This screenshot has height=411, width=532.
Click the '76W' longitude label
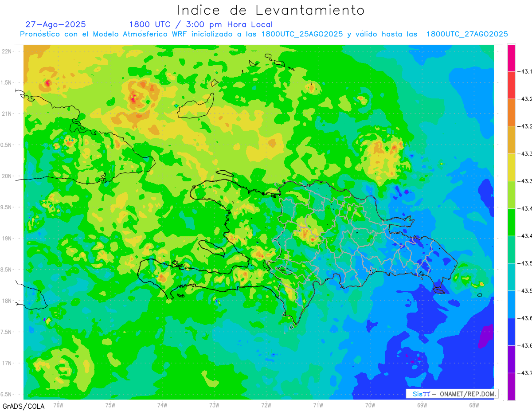click(58, 404)
